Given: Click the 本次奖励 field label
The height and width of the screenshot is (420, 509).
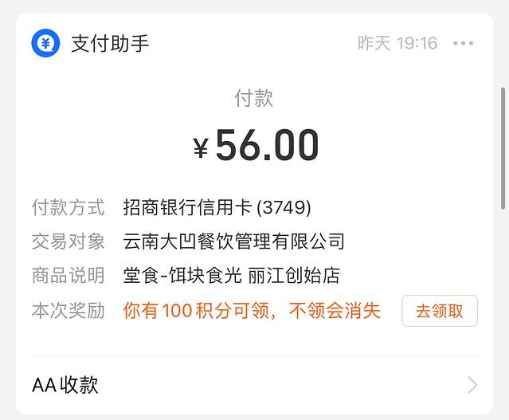Looking at the screenshot, I should [68, 311].
